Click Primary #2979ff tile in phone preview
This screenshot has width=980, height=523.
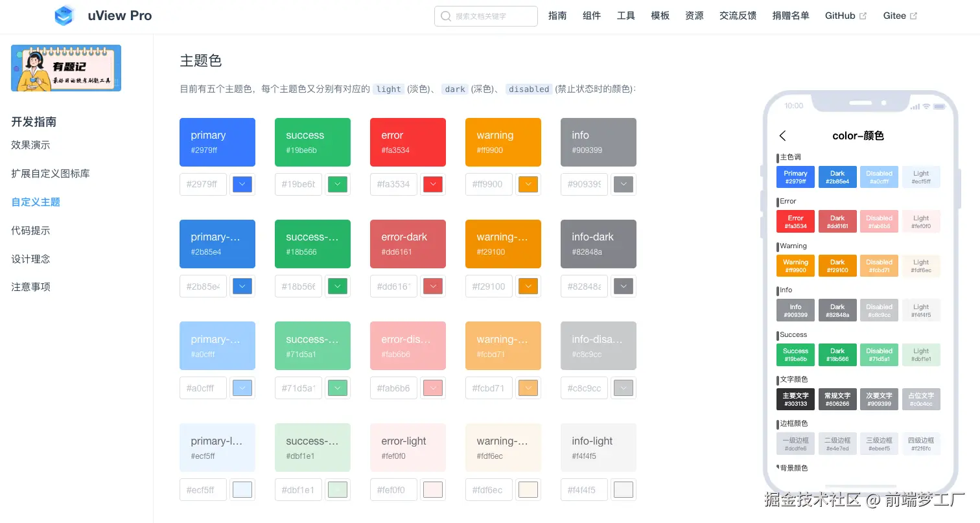pos(795,177)
